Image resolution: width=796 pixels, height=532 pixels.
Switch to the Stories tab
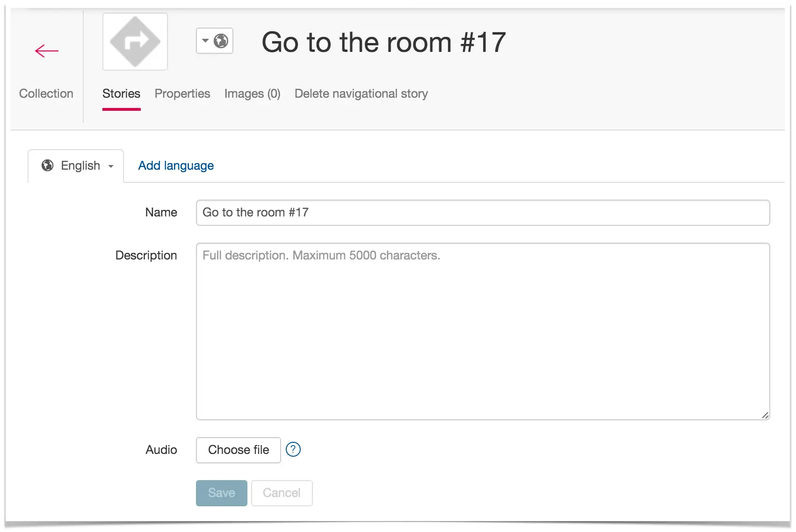[x=122, y=93]
